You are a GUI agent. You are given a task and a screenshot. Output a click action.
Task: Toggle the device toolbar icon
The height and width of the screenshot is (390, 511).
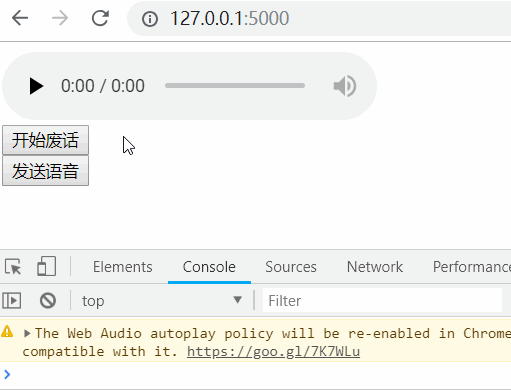coord(46,266)
